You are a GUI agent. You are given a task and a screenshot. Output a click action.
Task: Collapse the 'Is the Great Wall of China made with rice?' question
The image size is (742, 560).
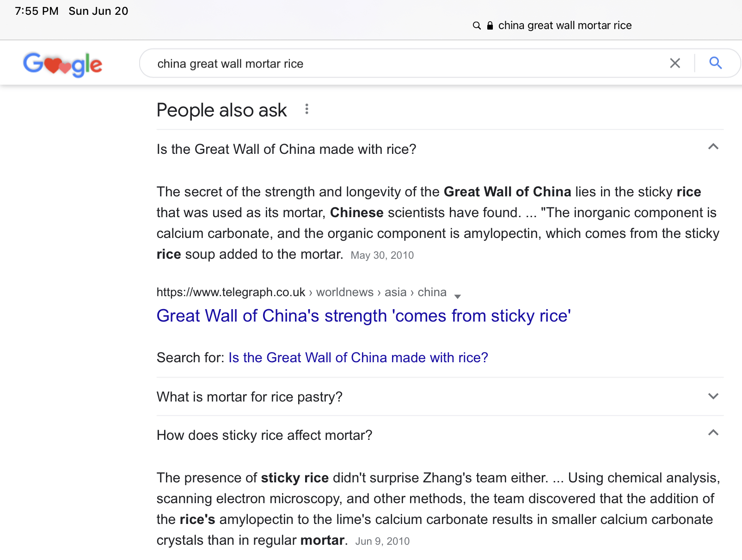tap(713, 147)
